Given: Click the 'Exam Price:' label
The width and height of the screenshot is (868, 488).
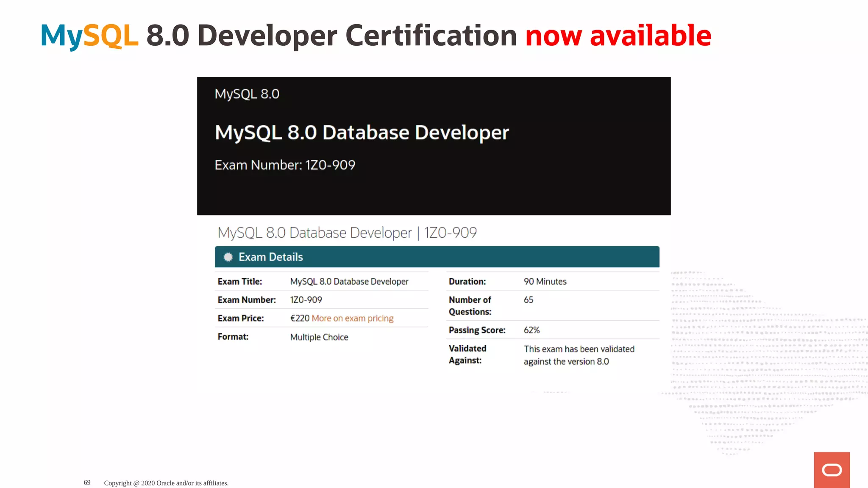Looking at the screenshot, I should 241,318.
